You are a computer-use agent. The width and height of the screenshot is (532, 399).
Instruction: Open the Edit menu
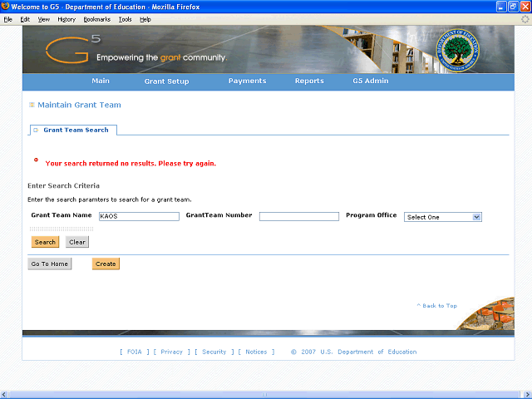(x=25, y=19)
